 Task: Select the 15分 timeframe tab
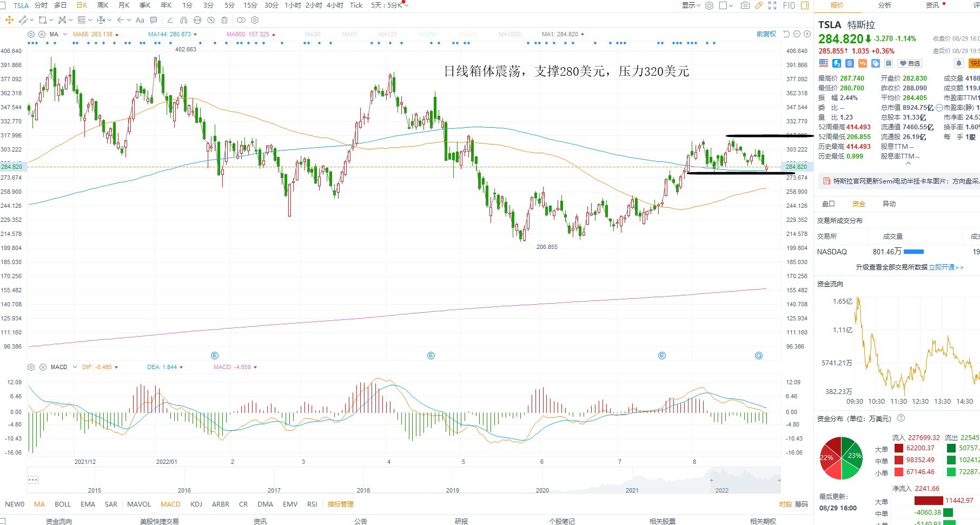coord(250,5)
